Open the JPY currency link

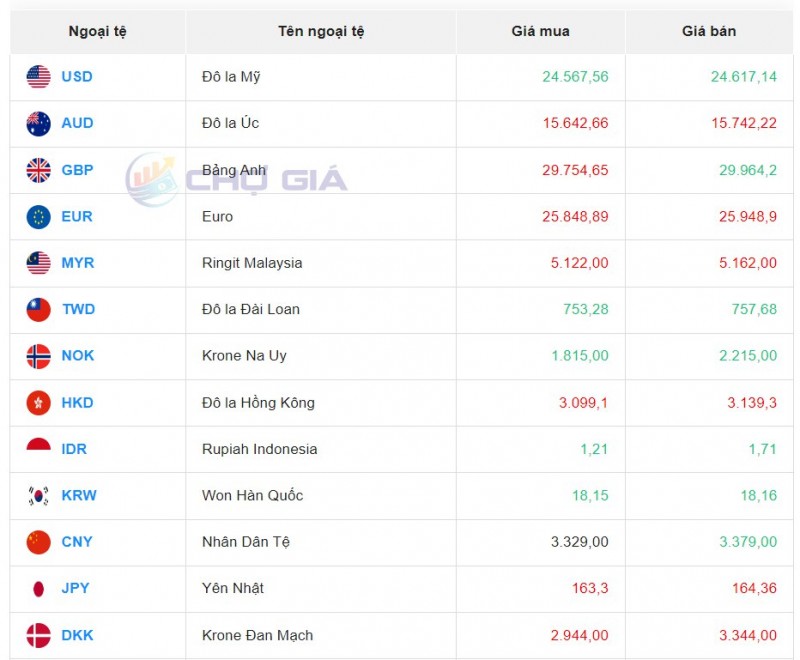coord(75,588)
